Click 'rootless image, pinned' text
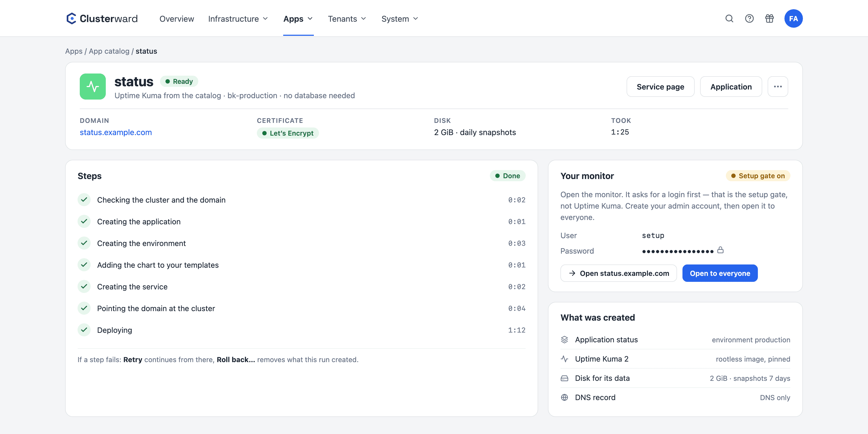The height and width of the screenshot is (434, 868). [753, 359]
